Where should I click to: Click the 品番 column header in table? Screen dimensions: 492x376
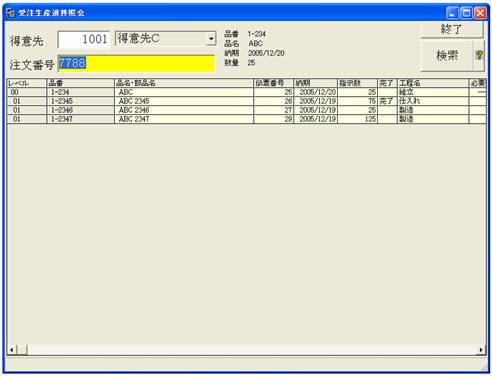point(80,83)
